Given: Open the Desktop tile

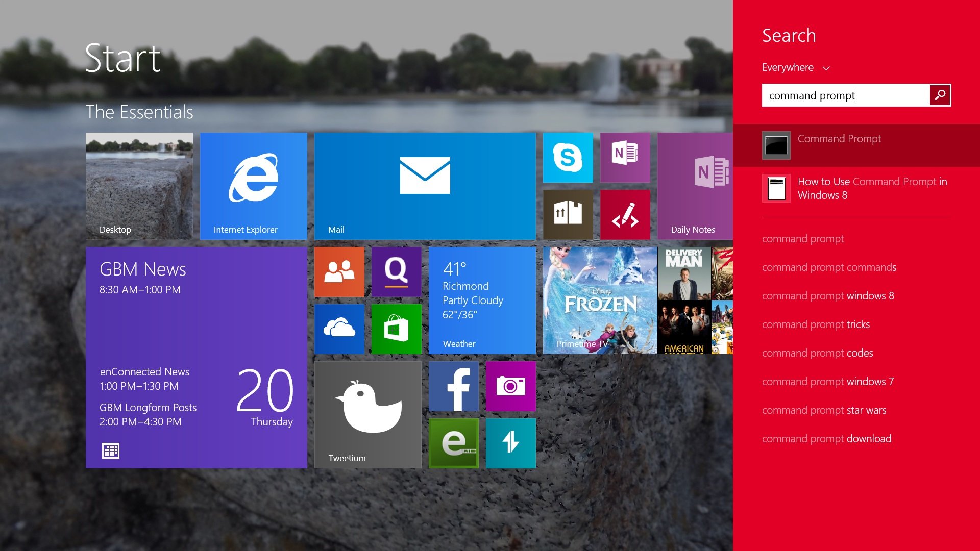Looking at the screenshot, I should [x=139, y=186].
